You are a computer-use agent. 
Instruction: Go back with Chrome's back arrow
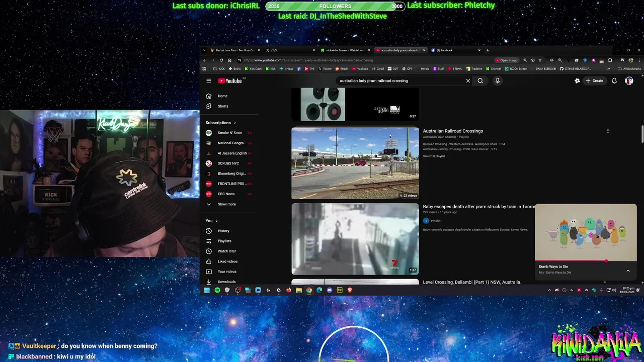[x=205, y=60]
